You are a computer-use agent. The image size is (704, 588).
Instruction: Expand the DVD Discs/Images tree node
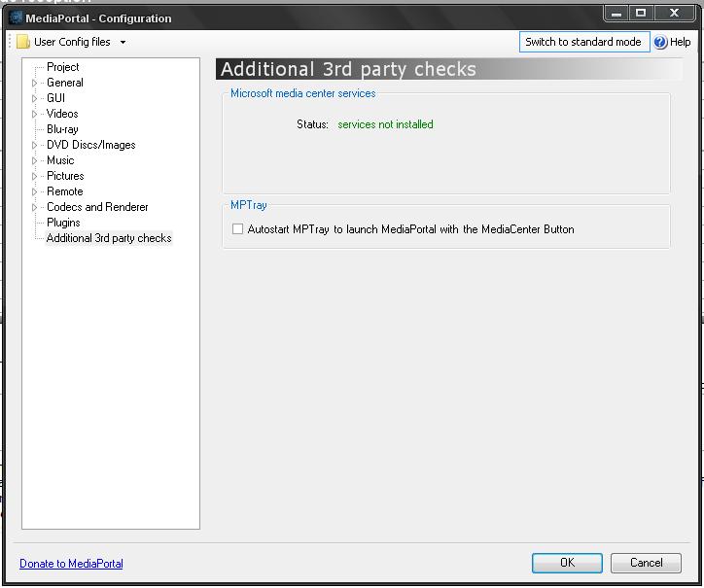click(x=34, y=145)
